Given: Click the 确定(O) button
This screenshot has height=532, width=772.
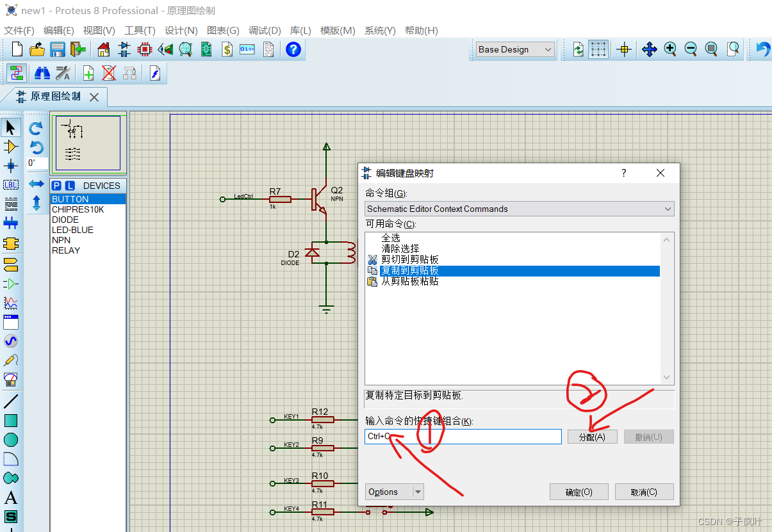Looking at the screenshot, I should click(579, 492).
